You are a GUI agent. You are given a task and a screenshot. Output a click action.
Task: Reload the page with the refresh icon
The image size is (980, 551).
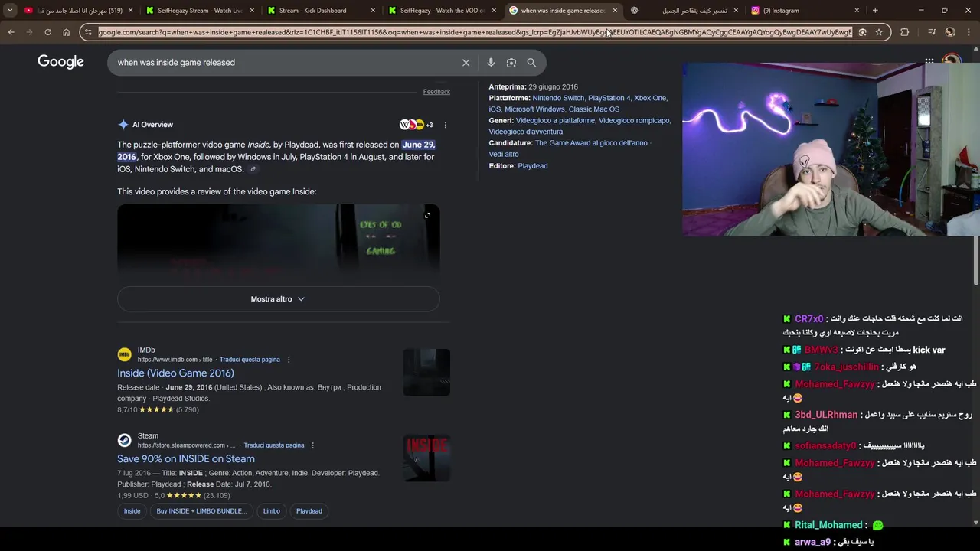tap(47, 32)
